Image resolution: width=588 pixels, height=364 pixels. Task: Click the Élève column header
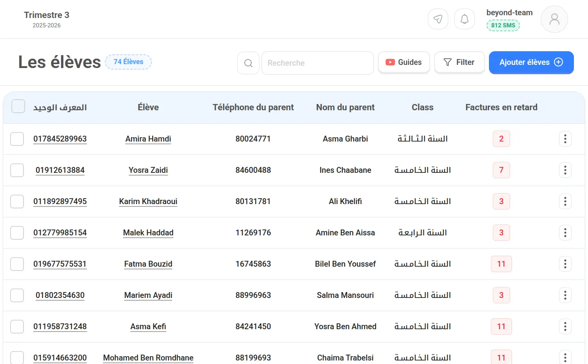tap(148, 107)
